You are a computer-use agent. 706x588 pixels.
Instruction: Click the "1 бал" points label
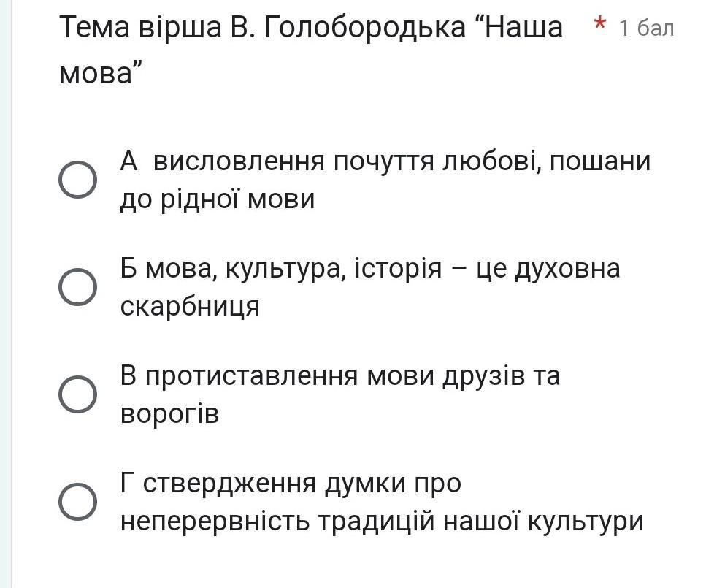tap(646, 28)
